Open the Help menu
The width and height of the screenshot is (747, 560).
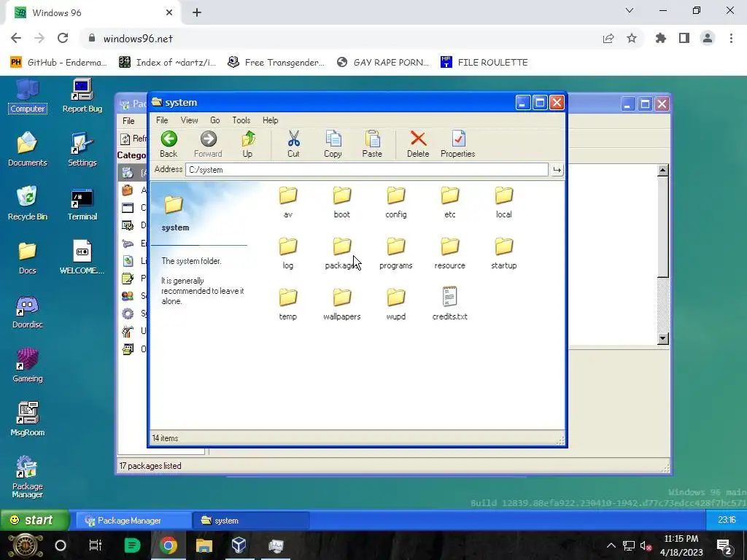(x=270, y=120)
